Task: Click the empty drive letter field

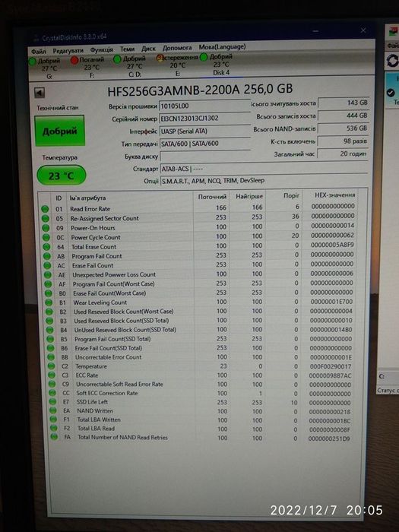Action: click(204, 156)
